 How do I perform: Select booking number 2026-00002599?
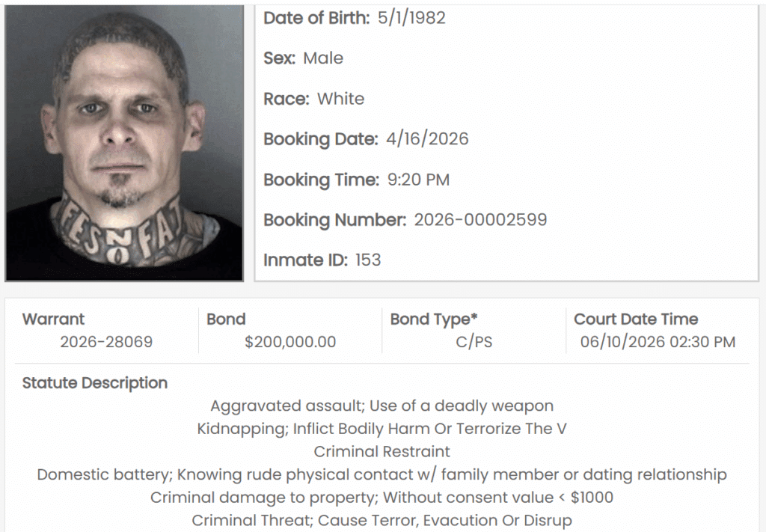point(480,220)
